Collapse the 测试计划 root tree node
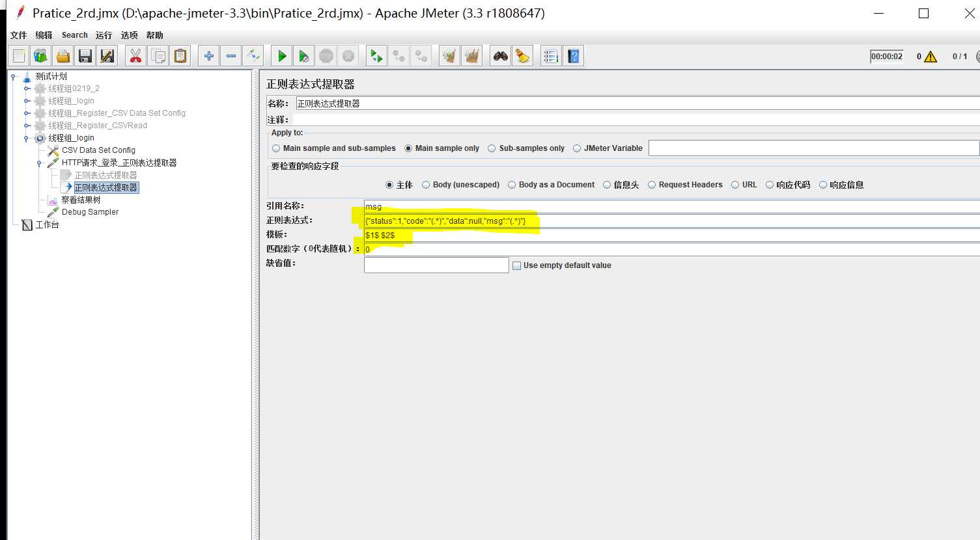Image resolution: width=980 pixels, height=540 pixels. point(13,77)
